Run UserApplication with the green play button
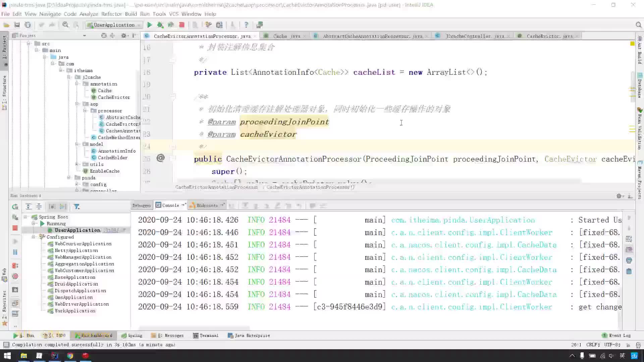 150,25
